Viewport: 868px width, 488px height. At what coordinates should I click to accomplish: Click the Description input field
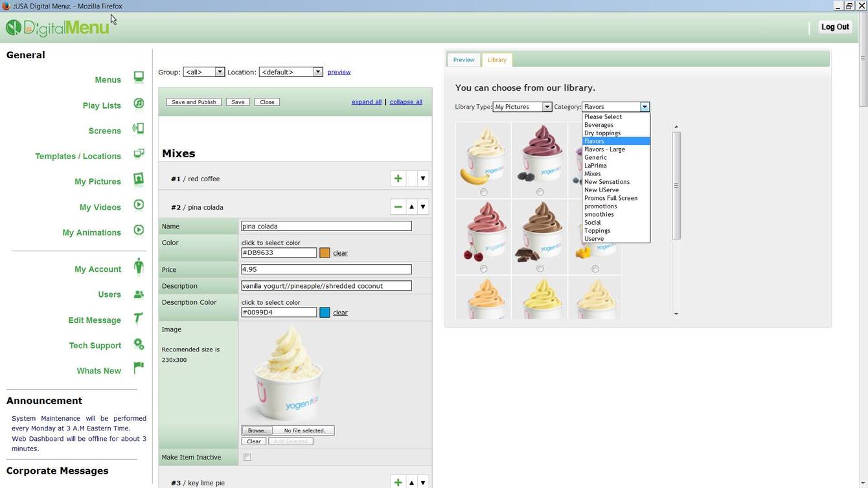click(x=326, y=285)
